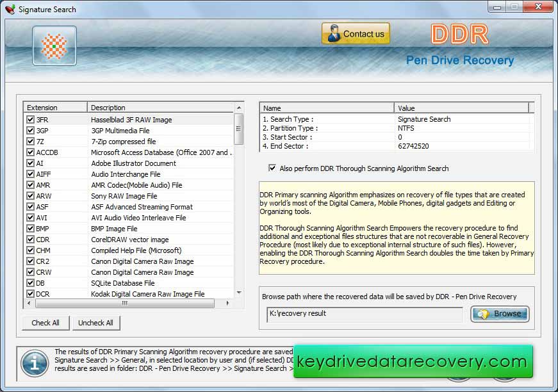Disable the DB extension checkbox
This screenshot has width=558, height=392.
31,283
